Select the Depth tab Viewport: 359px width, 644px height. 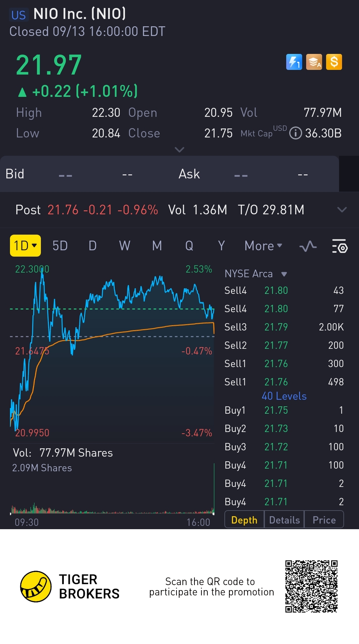[244, 520]
